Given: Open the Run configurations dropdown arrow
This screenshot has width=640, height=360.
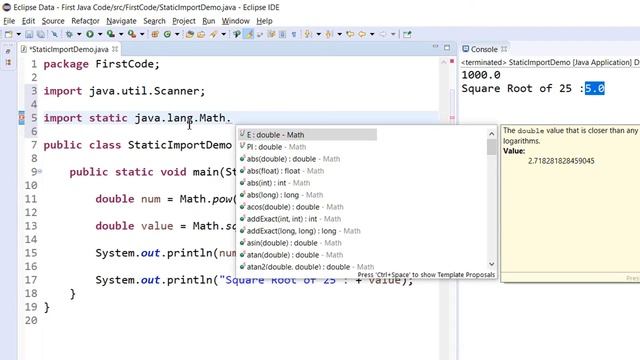Looking at the screenshot, I should tap(100, 34).
